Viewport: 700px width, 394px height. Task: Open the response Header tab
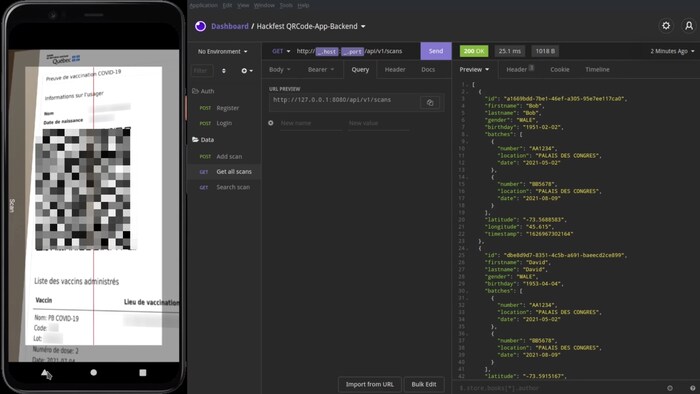coord(520,70)
